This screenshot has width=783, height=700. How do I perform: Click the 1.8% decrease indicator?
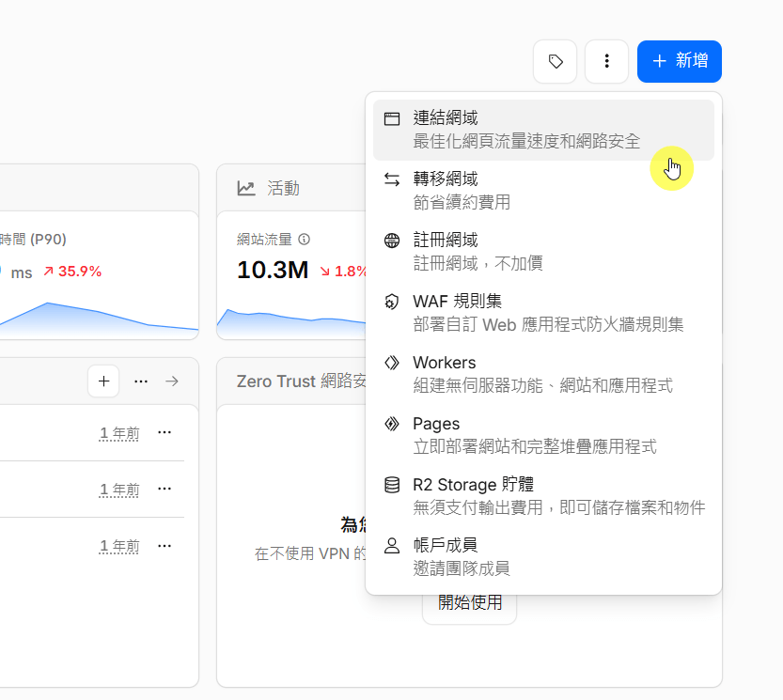pos(342,272)
